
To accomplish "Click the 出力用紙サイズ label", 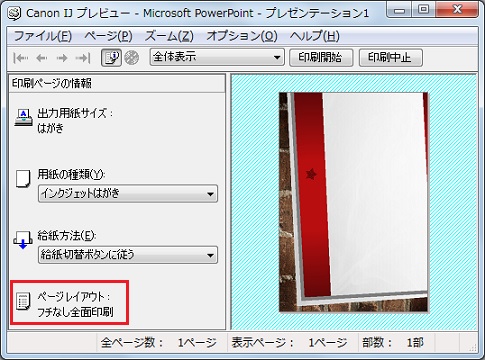I will [75, 113].
